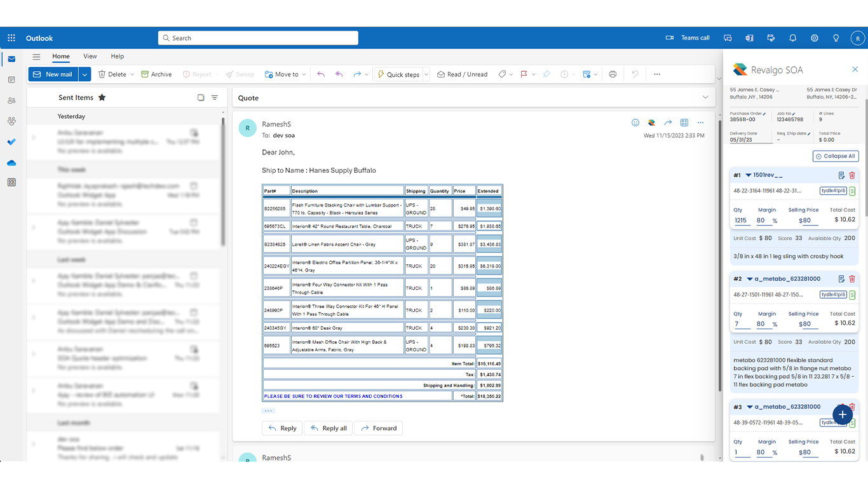The image size is (868, 488).
Task: Edit notes icon for line item #1
Action: tap(841, 175)
